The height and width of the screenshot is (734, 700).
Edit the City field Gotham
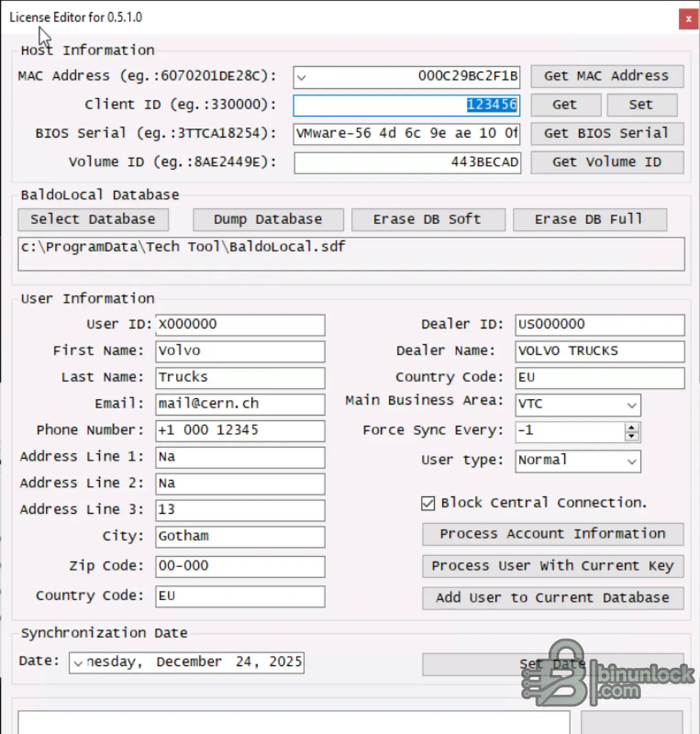click(x=240, y=537)
